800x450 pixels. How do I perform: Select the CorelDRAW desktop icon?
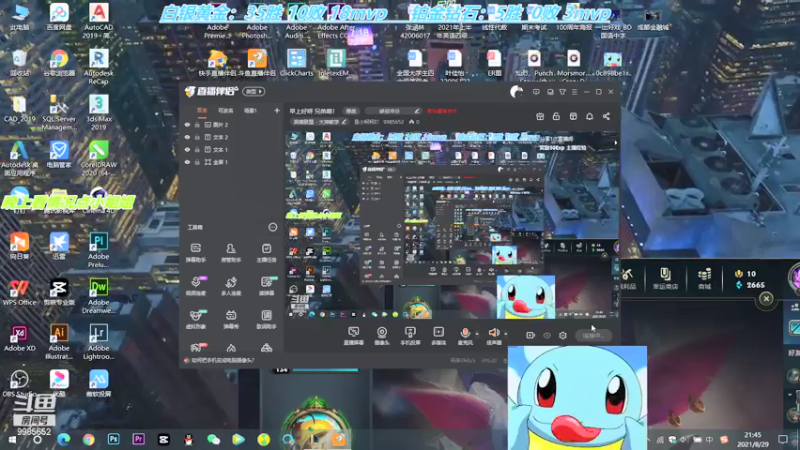click(98, 158)
